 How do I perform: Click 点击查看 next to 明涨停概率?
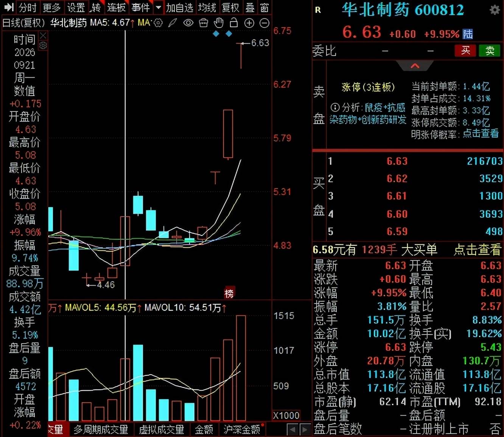click(x=481, y=133)
